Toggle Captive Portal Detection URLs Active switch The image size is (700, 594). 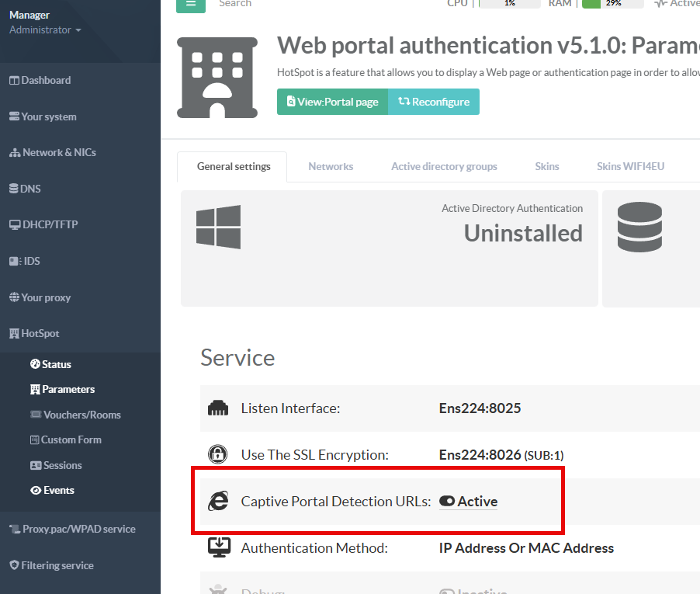447,502
